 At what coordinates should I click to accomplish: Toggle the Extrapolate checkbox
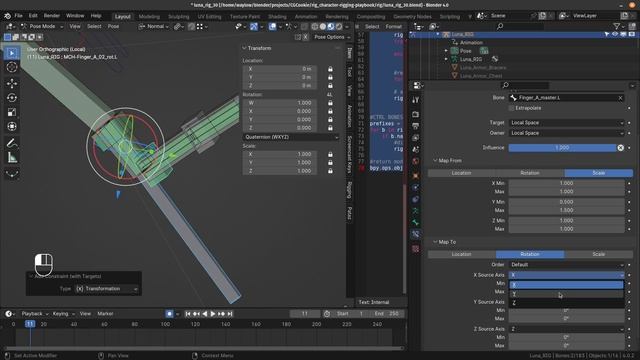(511, 108)
